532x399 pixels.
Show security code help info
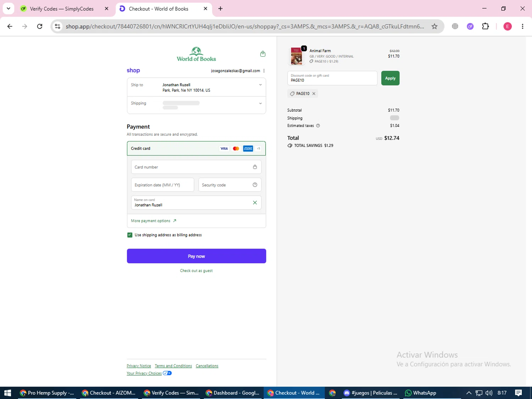tap(255, 185)
